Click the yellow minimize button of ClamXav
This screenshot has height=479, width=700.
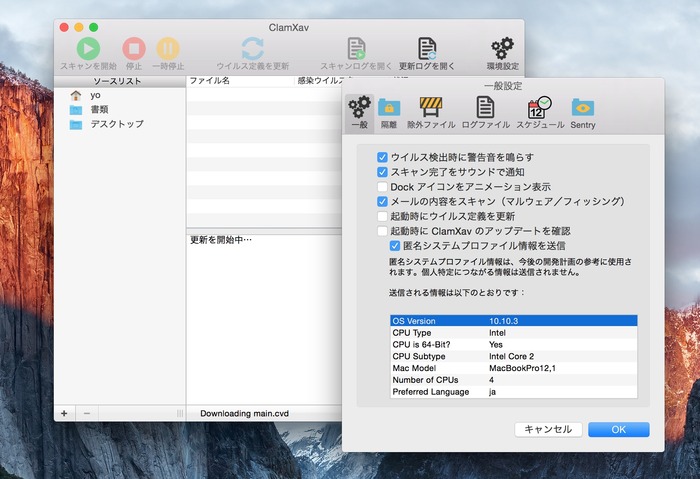pos(79,27)
